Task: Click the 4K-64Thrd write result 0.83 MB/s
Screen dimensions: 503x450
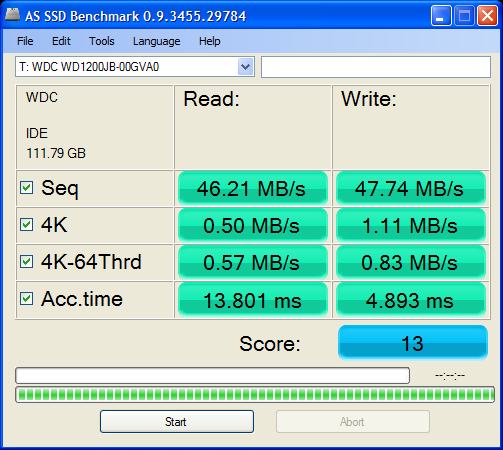Action: tap(411, 262)
